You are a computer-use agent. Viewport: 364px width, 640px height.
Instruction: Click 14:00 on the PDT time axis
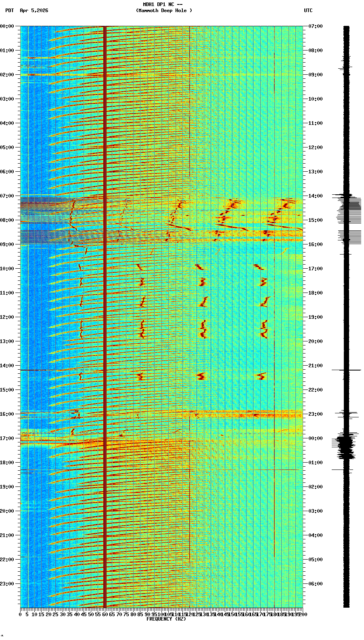pyautogui.click(x=7, y=366)
